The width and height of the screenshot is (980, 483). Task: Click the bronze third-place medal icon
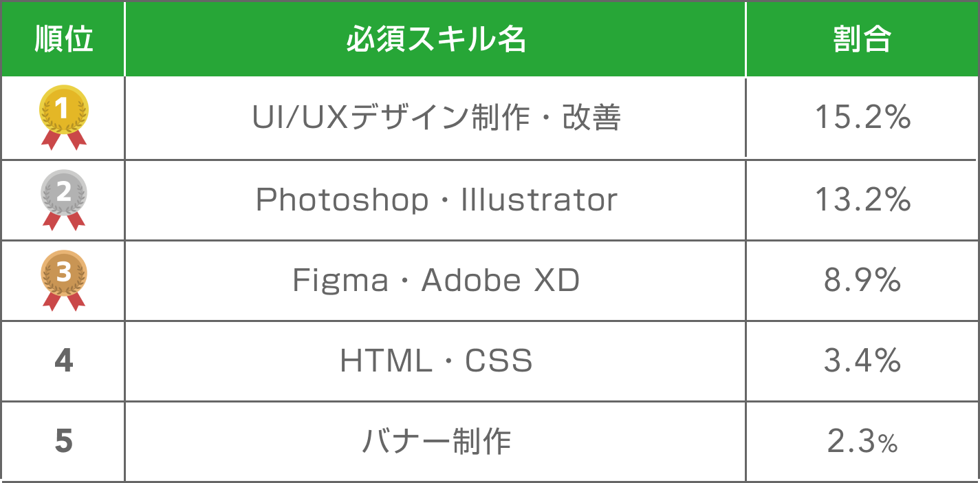pos(64,279)
